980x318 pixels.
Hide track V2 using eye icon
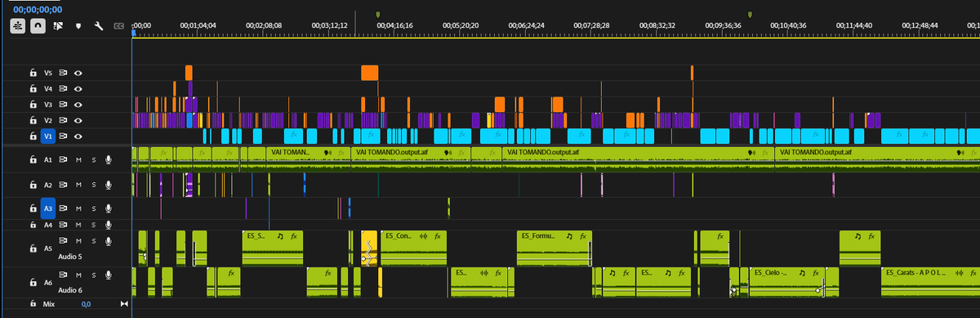[78, 120]
